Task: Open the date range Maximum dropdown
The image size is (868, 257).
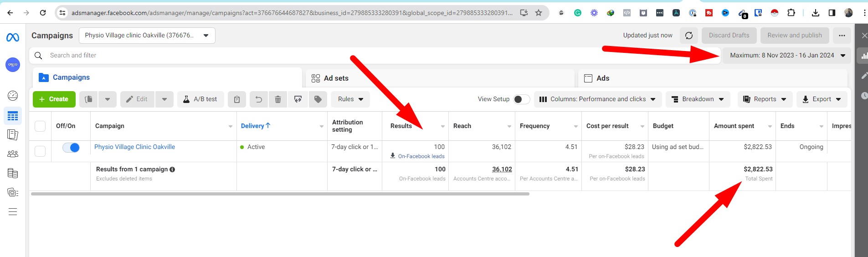Action: [x=787, y=56]
